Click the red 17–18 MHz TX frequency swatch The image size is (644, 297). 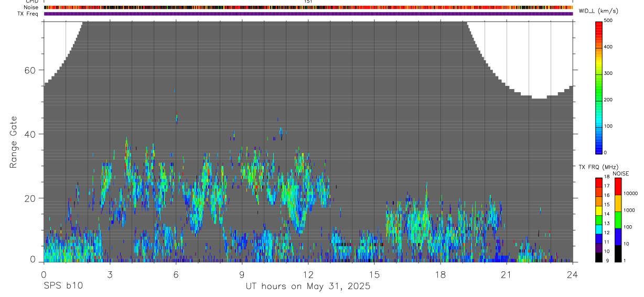599,183
